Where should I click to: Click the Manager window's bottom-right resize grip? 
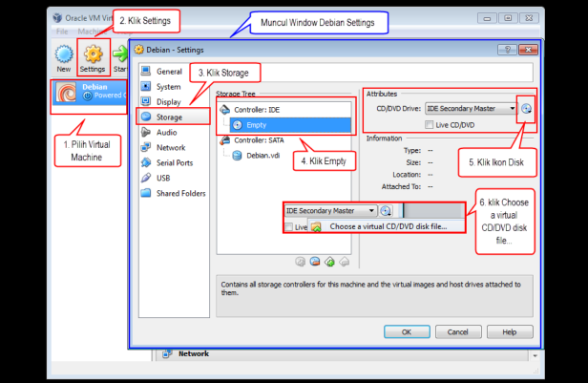[536, 371]
